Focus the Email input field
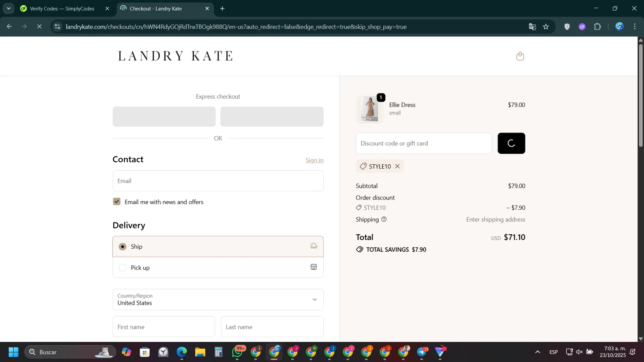The image size is (644, 362). click(218, 181)
